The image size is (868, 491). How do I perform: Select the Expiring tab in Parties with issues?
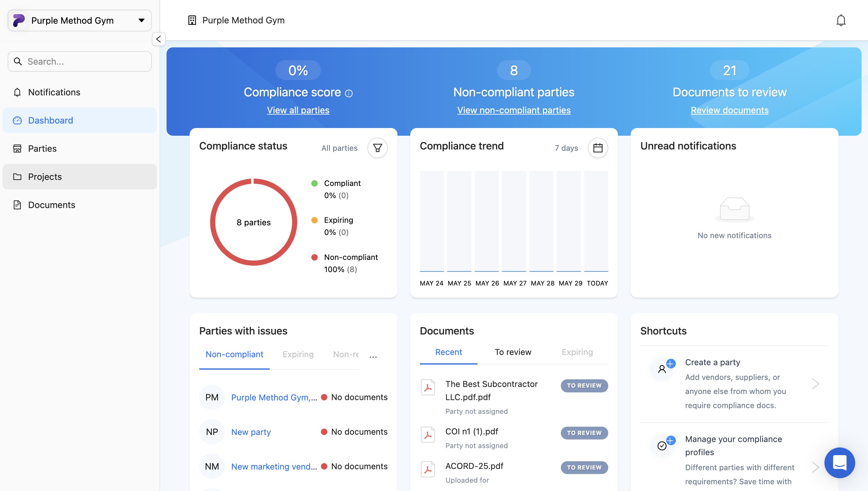[298, 354]
